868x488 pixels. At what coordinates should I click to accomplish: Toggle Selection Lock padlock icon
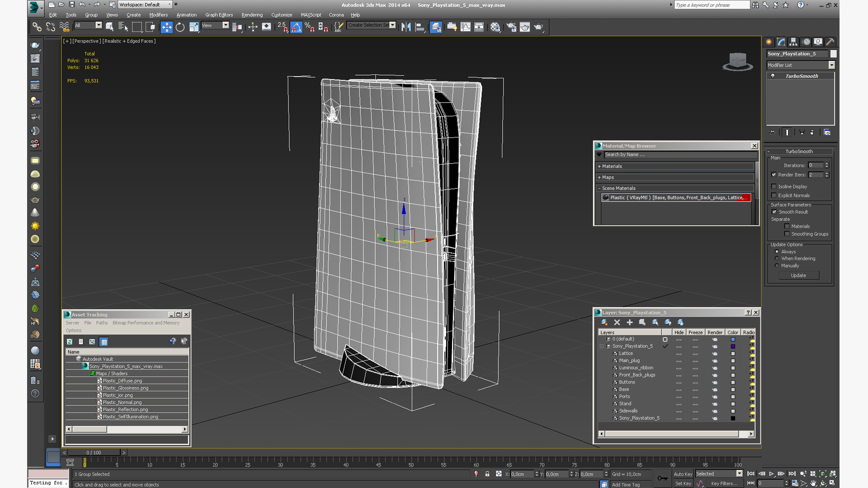[x=487, y=474]
